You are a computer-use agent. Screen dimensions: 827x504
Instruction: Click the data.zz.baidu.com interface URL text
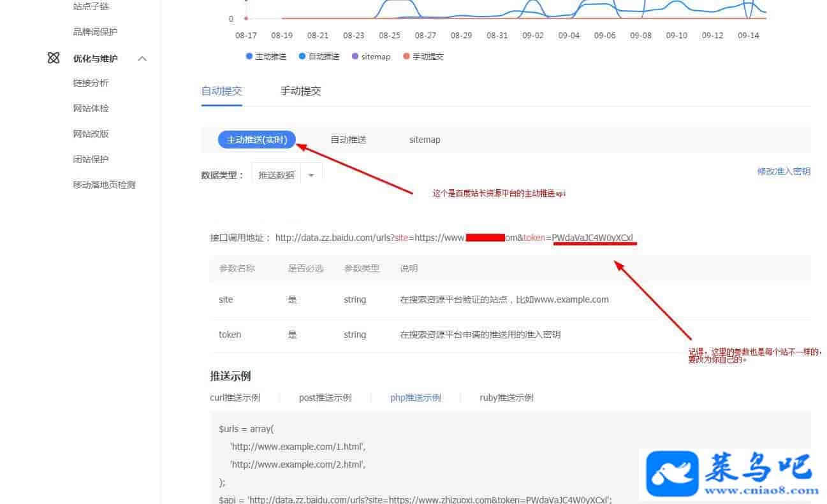[454, 238]
